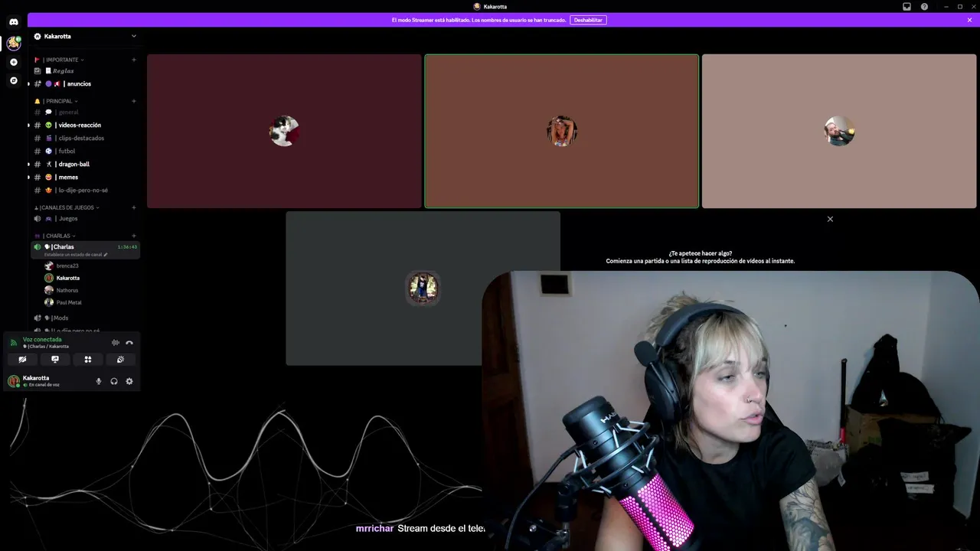
Task: Open Discord direct messages home icon
Action: (x=14, y=22)
